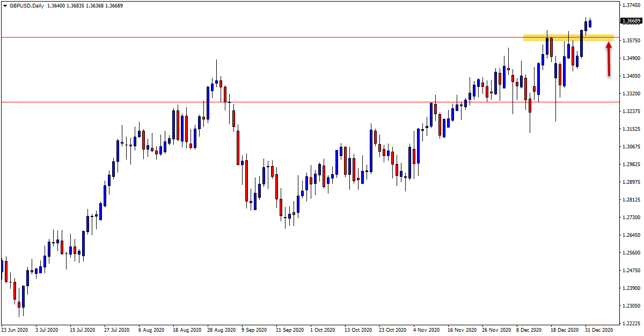The width and height of the screenshot is (644, 336).
Task: Click the 1.31525 price axis label
Action: (631, 129)
